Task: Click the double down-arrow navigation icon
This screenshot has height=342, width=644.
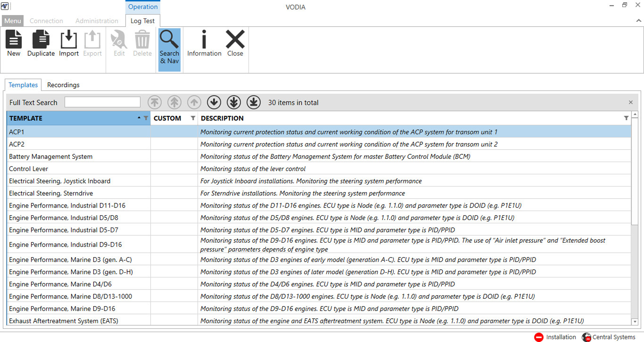Action: (234, 102)
